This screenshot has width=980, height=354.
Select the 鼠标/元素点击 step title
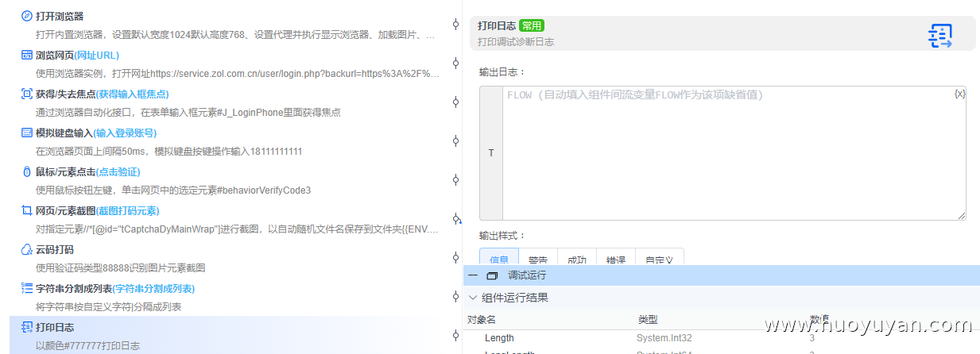pyautogui.click(x=66, y=171)
